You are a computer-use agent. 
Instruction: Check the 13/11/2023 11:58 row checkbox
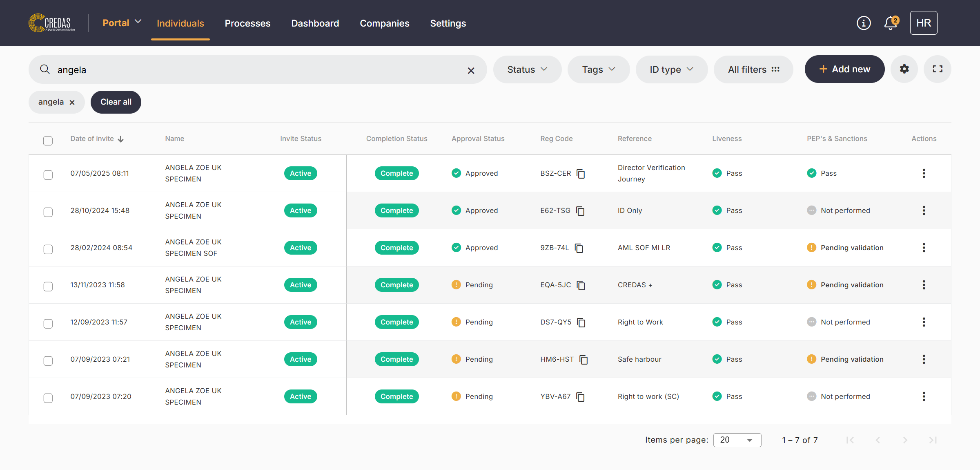[x=48, y=286]
